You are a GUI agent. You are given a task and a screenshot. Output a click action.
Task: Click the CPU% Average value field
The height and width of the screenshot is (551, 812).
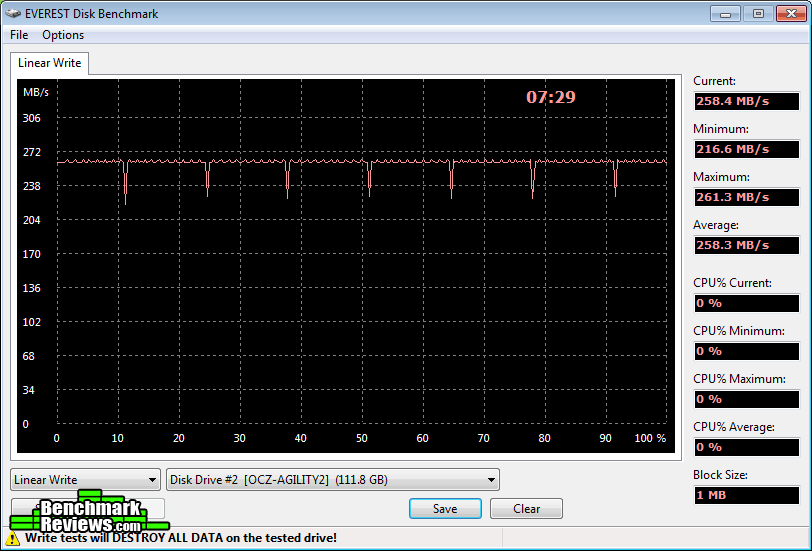[x=747, y=447]
